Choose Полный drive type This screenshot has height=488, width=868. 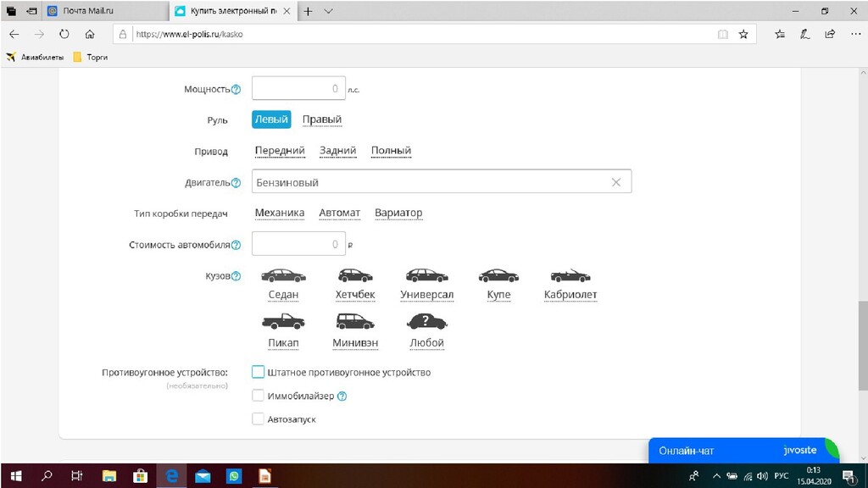[x=391, y=151]
